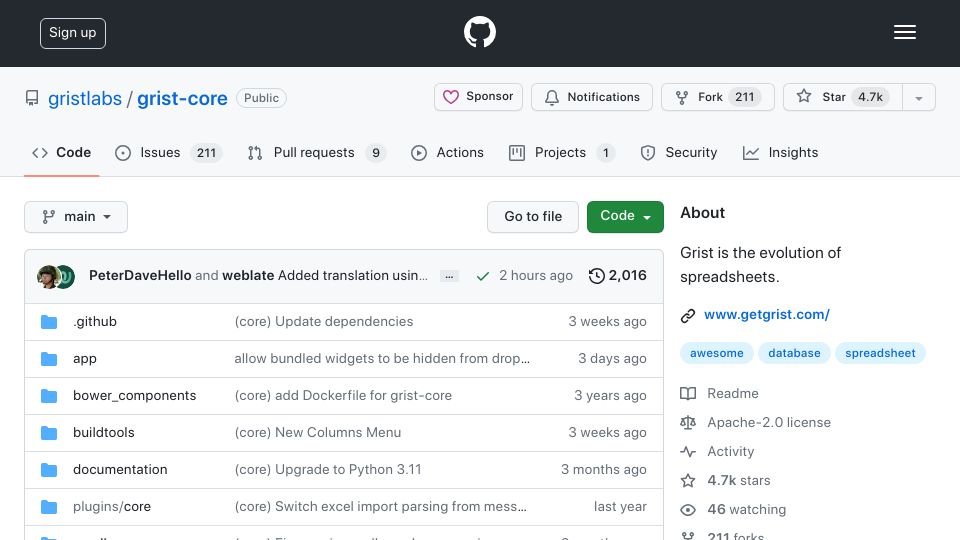Click the plugins/core folder icon

(x=49, y=507)
